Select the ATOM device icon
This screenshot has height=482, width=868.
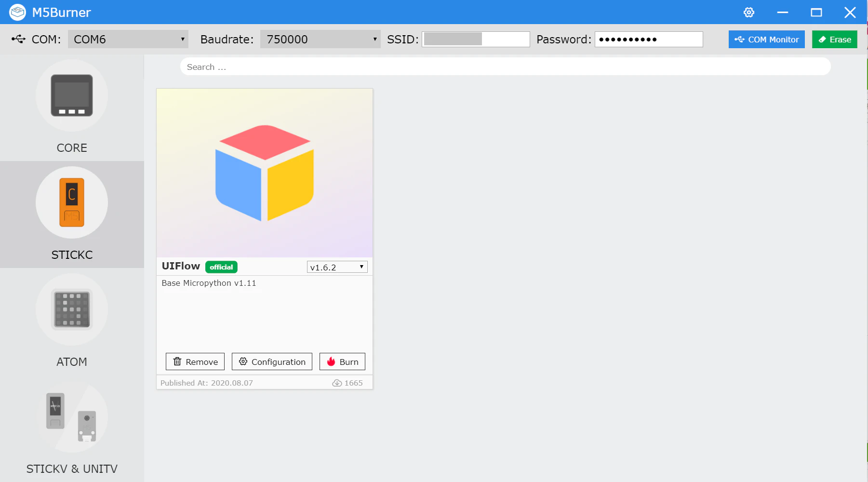pos(72,309)
